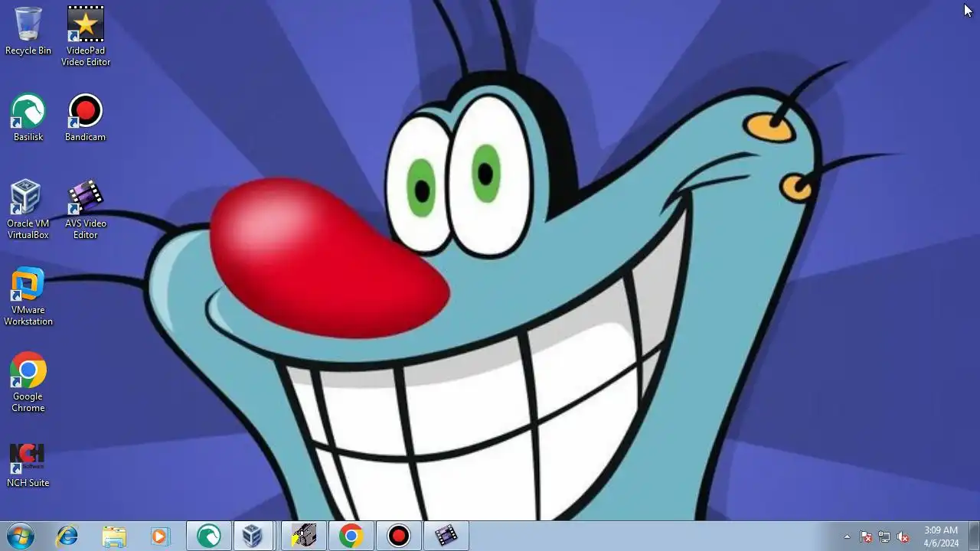Open the Windows Start menu

pos(19,536)
